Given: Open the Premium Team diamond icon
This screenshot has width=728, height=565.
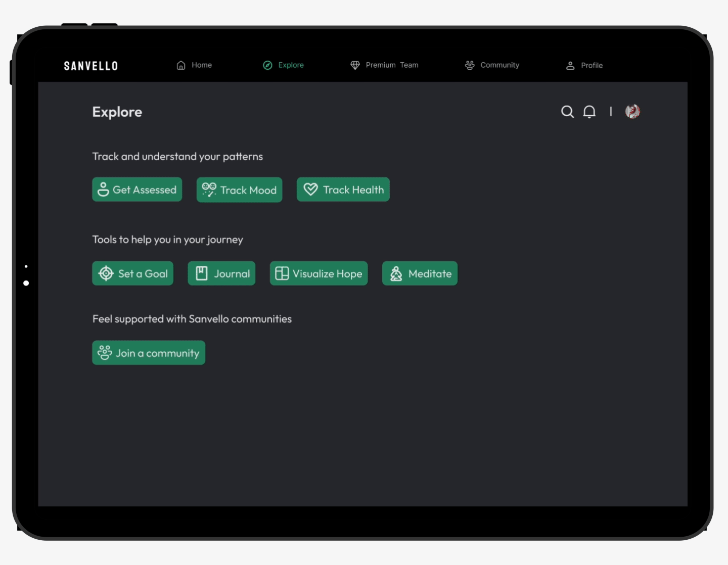Looking at the screenshot, I should tap(355, 65).
